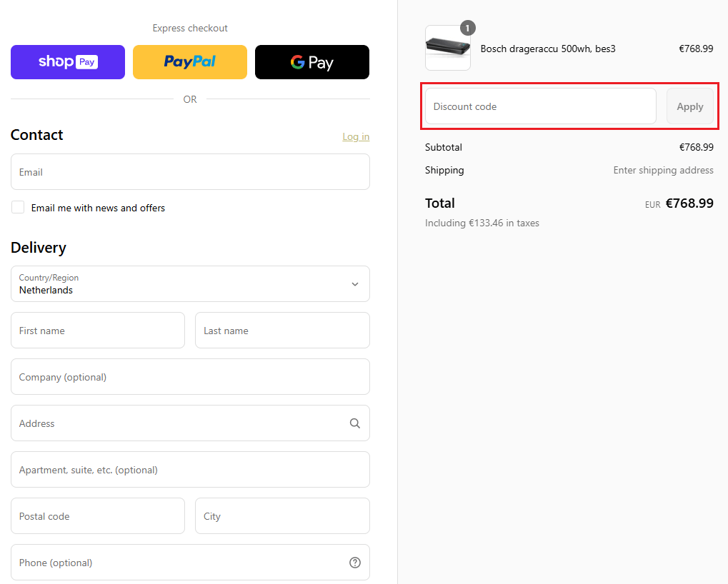The height and width of the screenshot is (584, 728).
Task: Choose Google Pay express checkout
Action: click(x=312, y=62)
